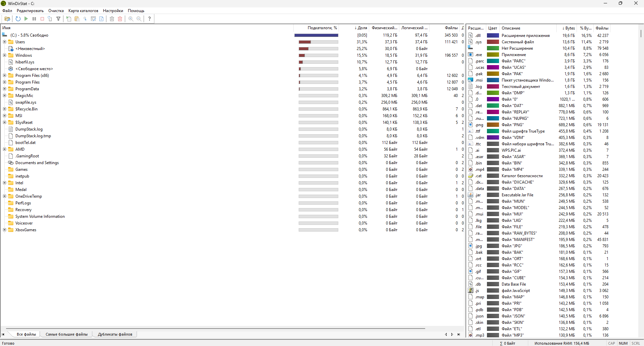Stop the scan with red square icon

42,19
